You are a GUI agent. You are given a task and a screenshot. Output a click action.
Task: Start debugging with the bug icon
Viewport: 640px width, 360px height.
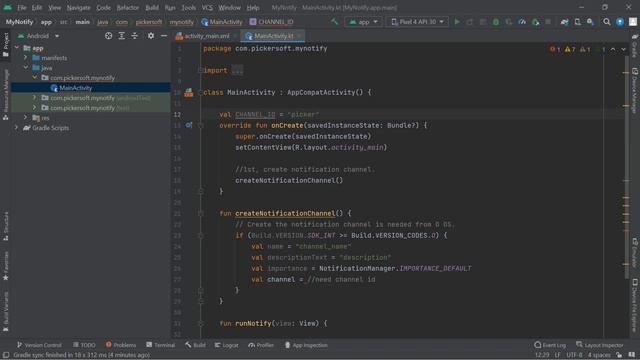496,22
